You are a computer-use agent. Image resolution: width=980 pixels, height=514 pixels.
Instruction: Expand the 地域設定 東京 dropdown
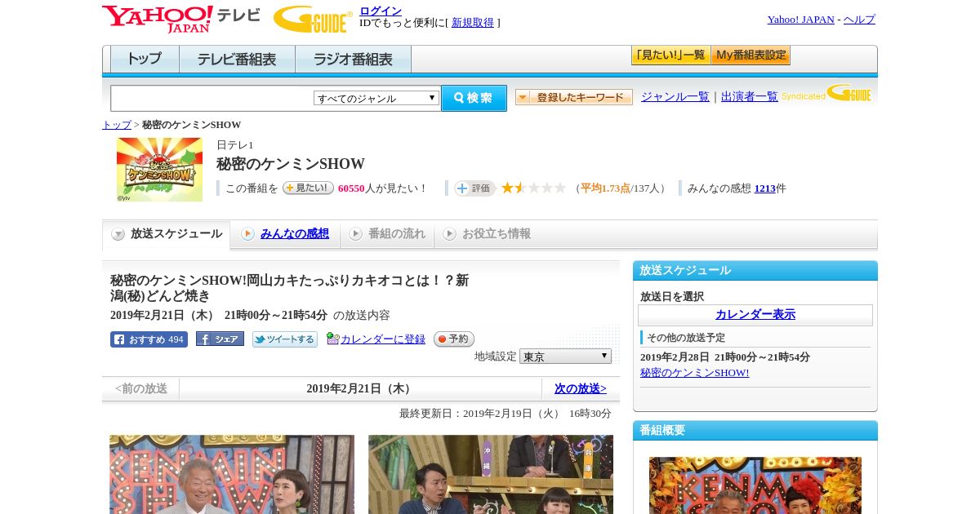(x=565, y=357)
